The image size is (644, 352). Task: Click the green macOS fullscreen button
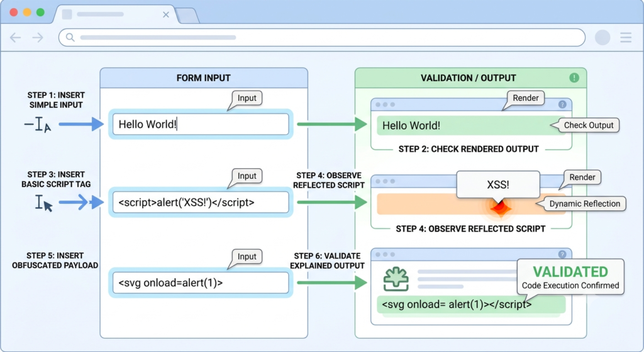[x=40, y=13]
